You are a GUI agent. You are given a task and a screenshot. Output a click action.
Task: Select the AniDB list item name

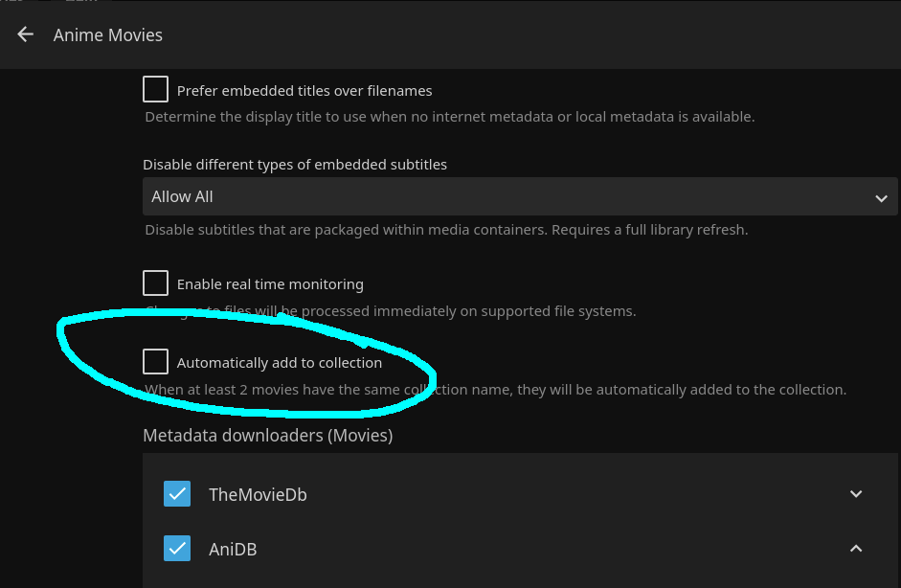(x=233, y=550)
